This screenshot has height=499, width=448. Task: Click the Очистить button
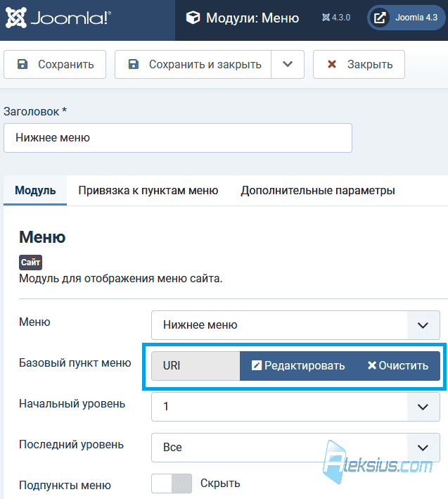(x=398, y=366)
